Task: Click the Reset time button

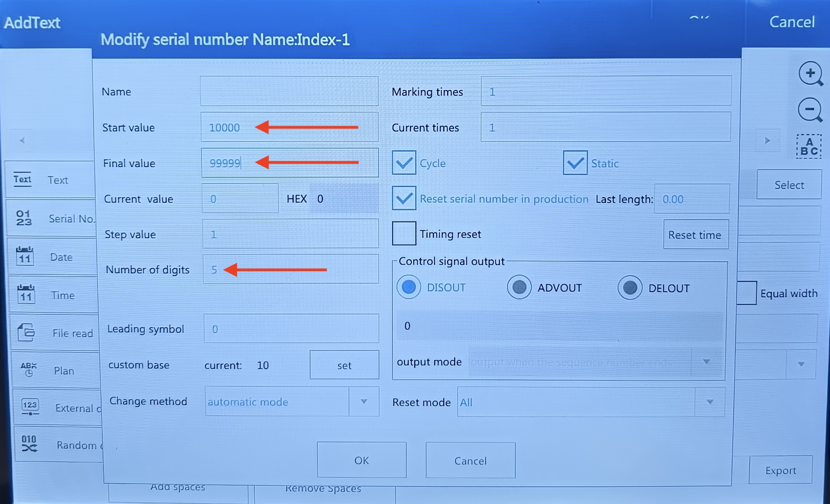Action: coord(696,235)
